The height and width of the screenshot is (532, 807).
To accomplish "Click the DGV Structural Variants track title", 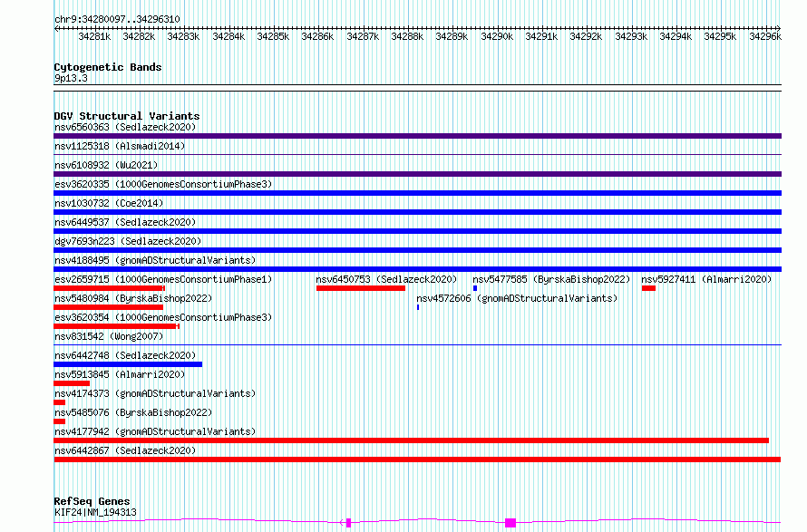I will [x=127, y=116].
